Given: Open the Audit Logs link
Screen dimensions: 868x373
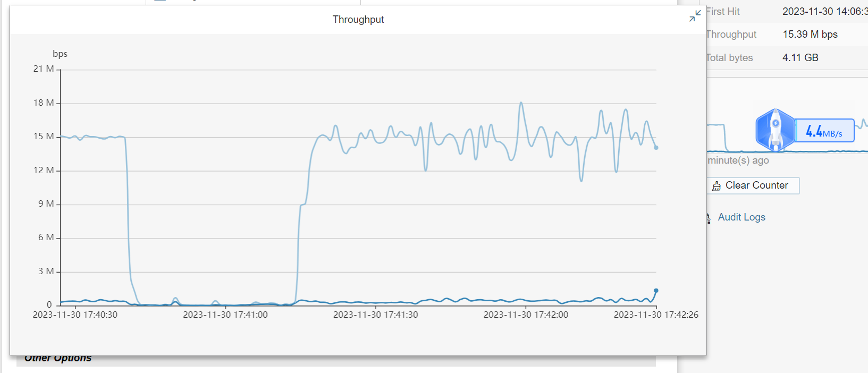Looking at the screenshot, I should tap(741, 217).
